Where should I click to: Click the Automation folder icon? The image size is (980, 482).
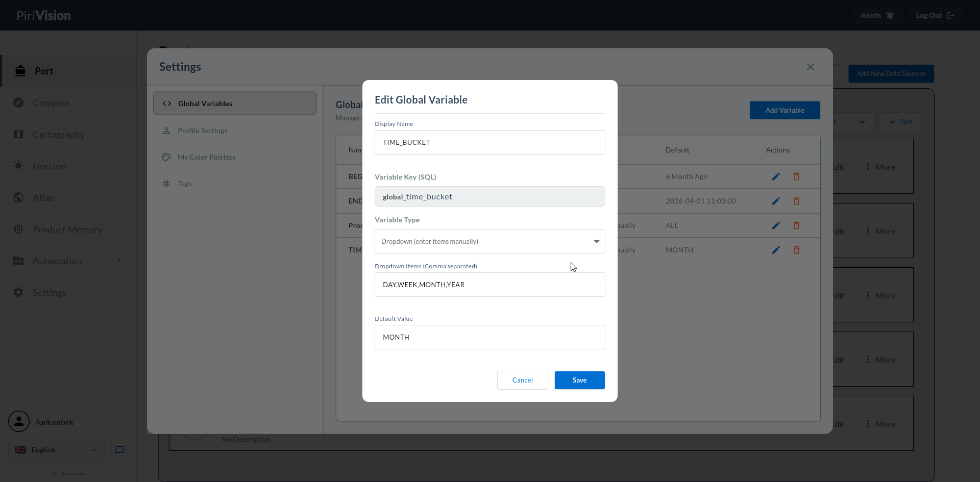[x=18, y=261]
